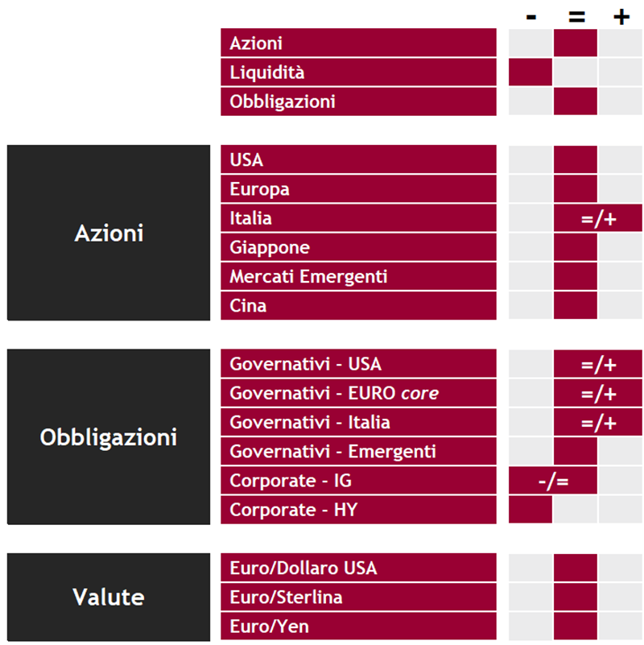This screenshot has width=644, height=645.
Task: Toggle the filled equals cell for Euro/Yen
Action: 576,626
